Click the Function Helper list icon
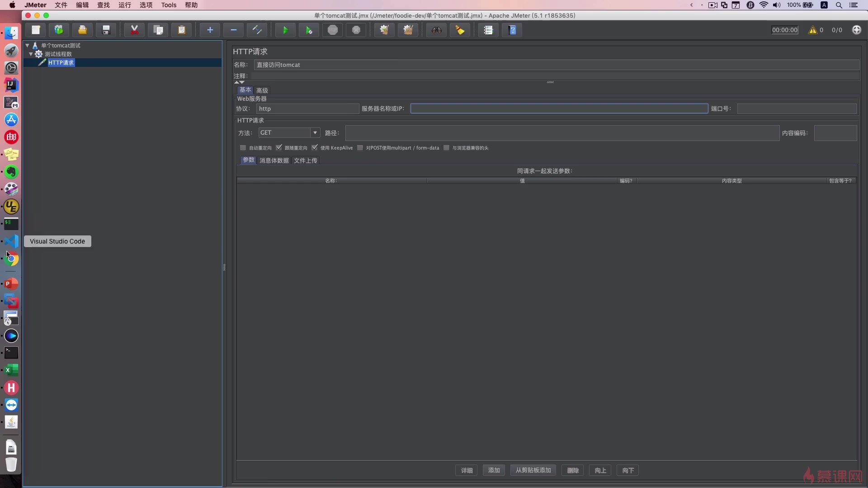Viewport: 868px width, 488px height. coord(488,30)
